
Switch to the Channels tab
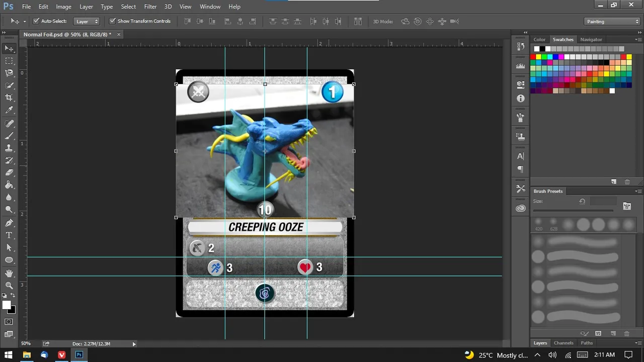point(563,343)
